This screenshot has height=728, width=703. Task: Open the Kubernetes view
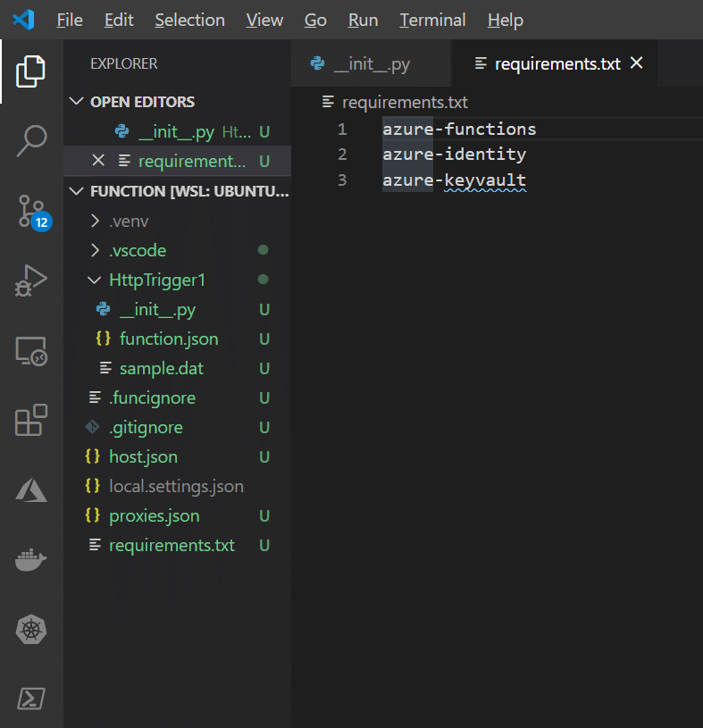pos(31,630)
